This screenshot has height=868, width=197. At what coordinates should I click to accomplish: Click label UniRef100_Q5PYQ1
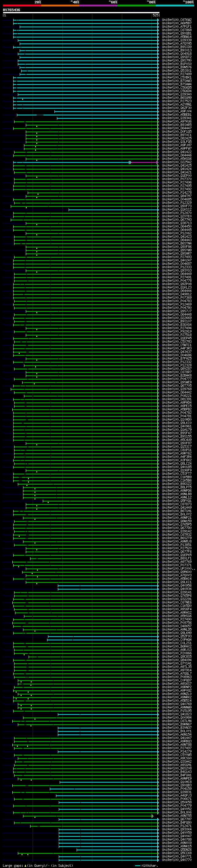(177, 501)
